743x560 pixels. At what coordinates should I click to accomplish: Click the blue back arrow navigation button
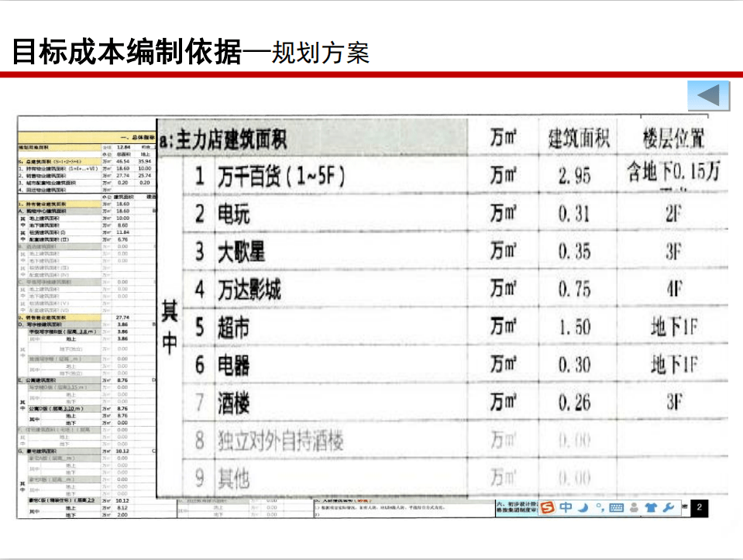pos(708,95)
